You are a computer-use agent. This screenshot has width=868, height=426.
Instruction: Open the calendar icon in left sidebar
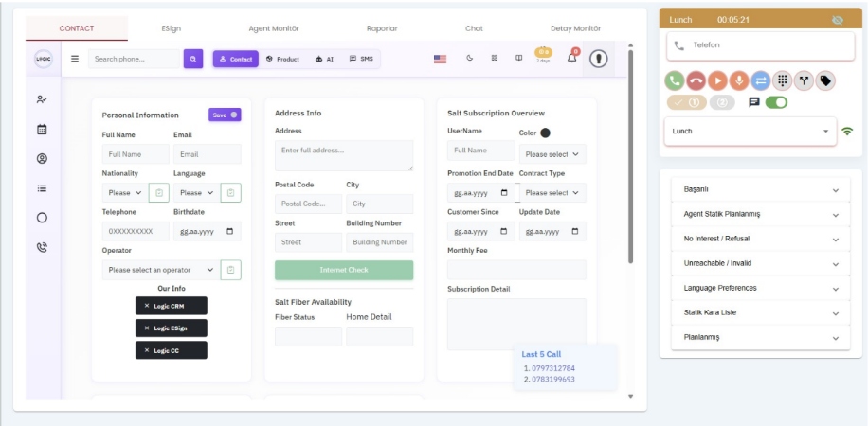[42, 130]
